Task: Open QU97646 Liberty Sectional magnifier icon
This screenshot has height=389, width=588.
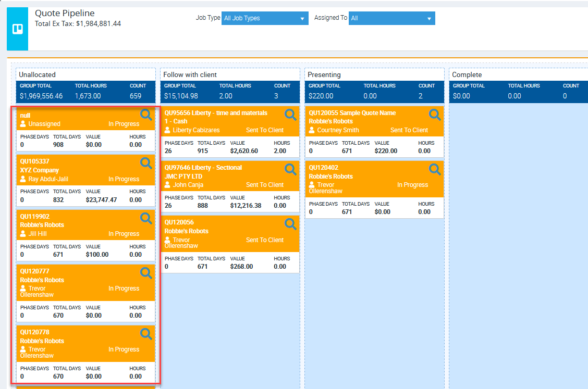Action: [290, 169]
